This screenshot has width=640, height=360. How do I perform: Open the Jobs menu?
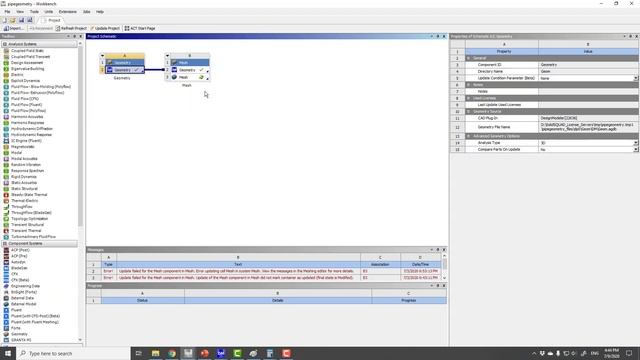87,12
